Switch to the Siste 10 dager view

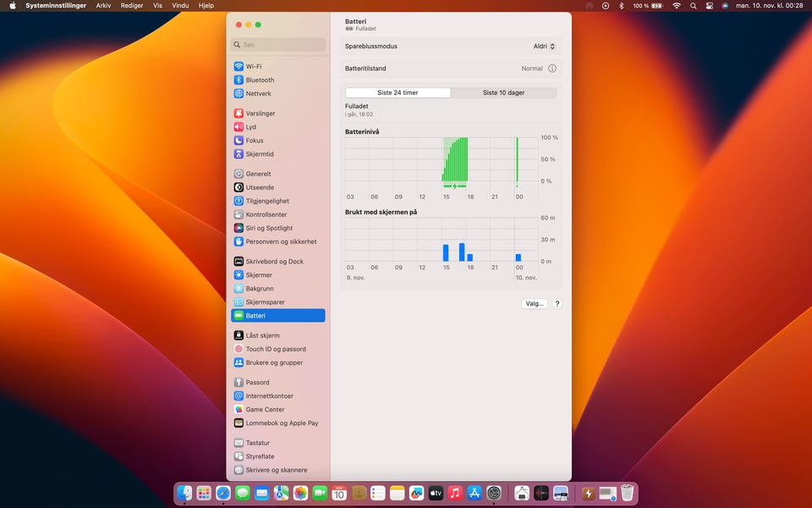pyautogui.click(x=503, y=92)
